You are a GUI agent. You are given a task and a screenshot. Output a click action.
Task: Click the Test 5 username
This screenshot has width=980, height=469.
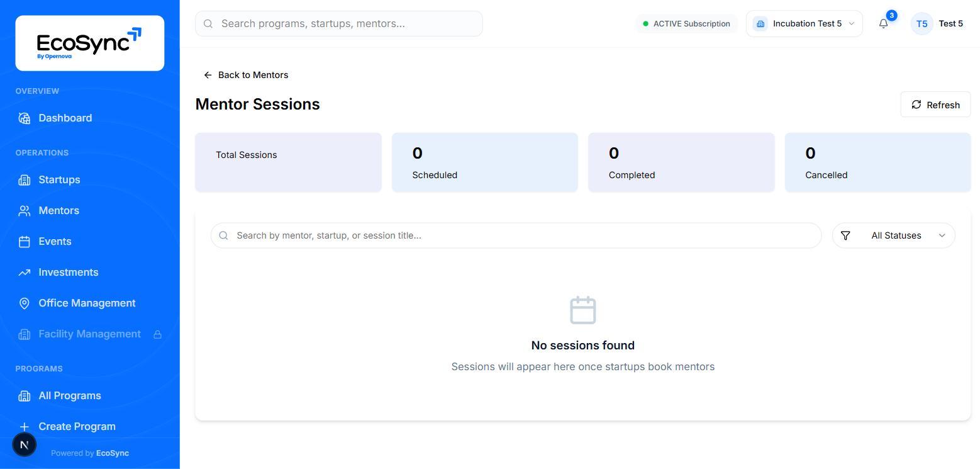[951, 24]
